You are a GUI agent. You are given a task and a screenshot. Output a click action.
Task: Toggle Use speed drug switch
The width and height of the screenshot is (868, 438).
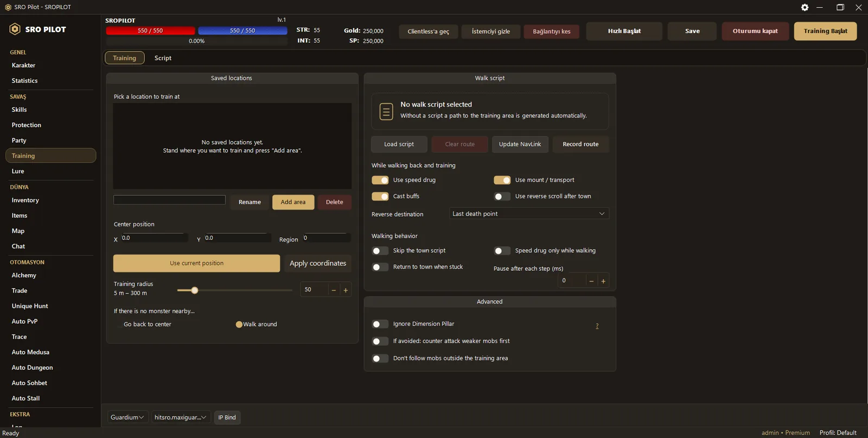[x=380, y=180]
